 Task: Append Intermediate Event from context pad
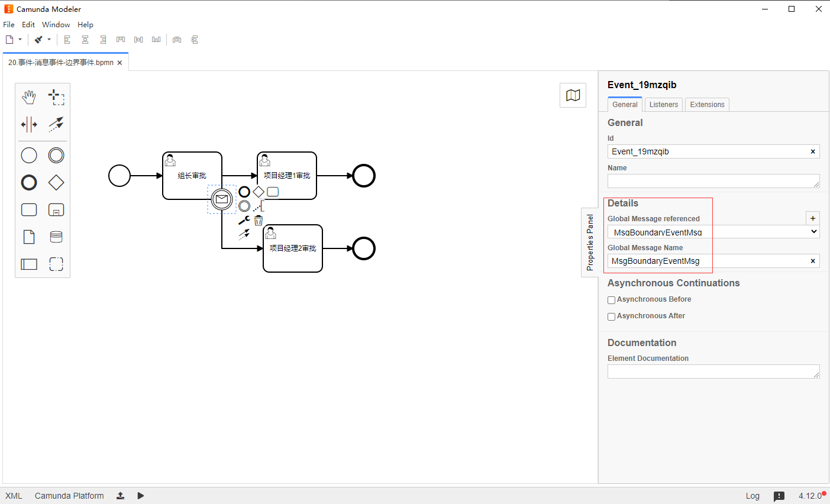coord(244,206)
